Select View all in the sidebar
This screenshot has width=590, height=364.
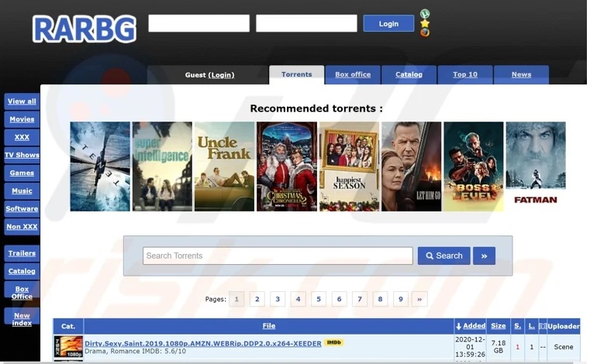(22, 101)
